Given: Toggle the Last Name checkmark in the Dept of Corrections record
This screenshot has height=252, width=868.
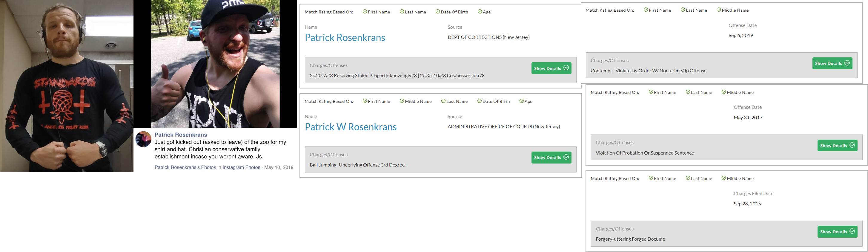Looking at the screenshot, I should 402,11.
